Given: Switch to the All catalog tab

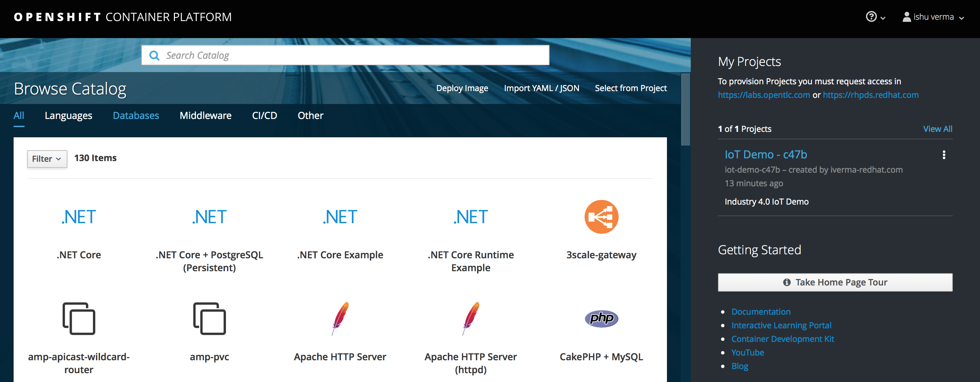Looking at the screenshot, I should tap(19, 116).
